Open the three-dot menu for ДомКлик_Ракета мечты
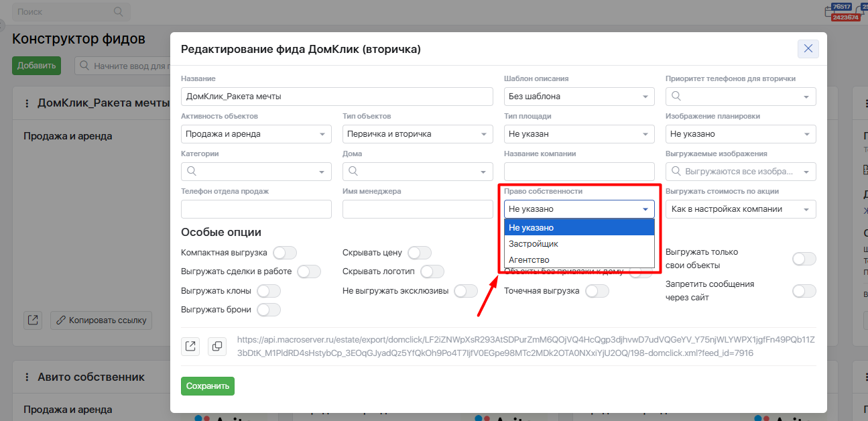This screenshot has width=868, height=421. tap(27, 103)
